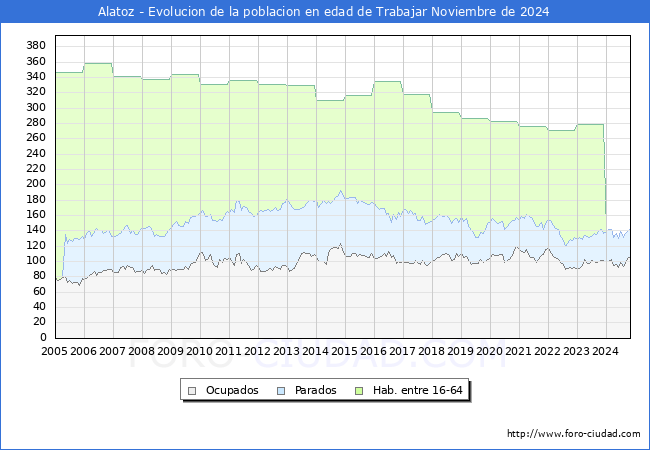Select the Hab. entre 16-64 legend label

pyautogui.click(x=417, y=390)
